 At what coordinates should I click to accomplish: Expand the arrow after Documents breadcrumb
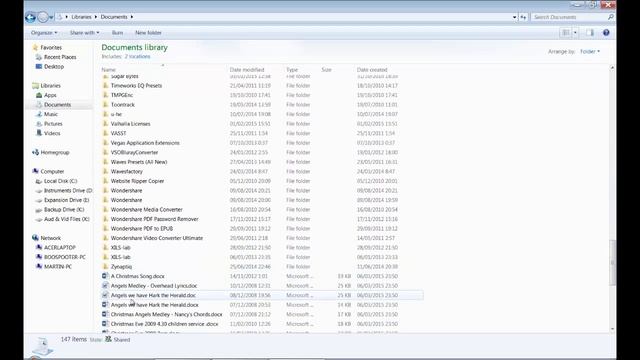(131, 17)
